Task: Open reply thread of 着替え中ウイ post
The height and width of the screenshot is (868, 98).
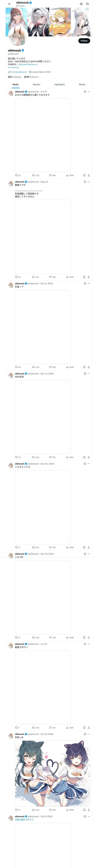Action: pyautogui.click(x=16, y=728)
